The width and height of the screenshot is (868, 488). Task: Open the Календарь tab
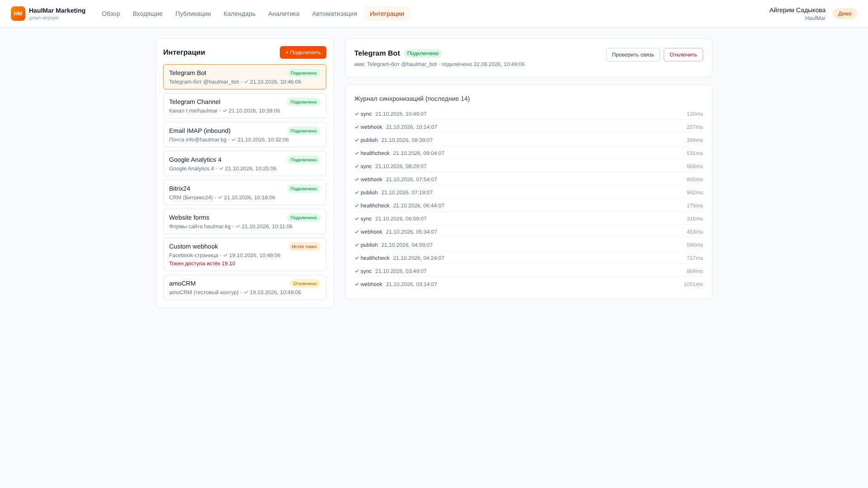coord(240,14)
